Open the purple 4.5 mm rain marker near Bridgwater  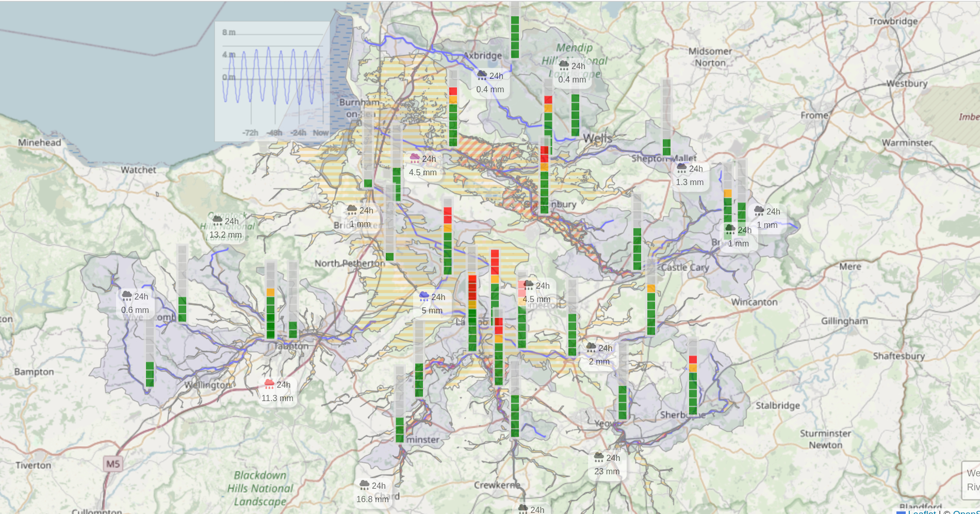pos(422,165)
